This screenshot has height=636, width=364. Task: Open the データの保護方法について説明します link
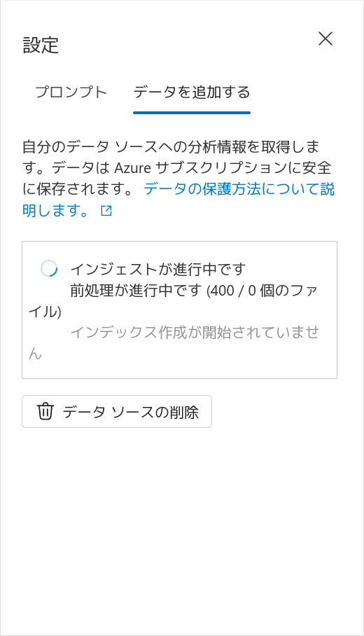178,200
